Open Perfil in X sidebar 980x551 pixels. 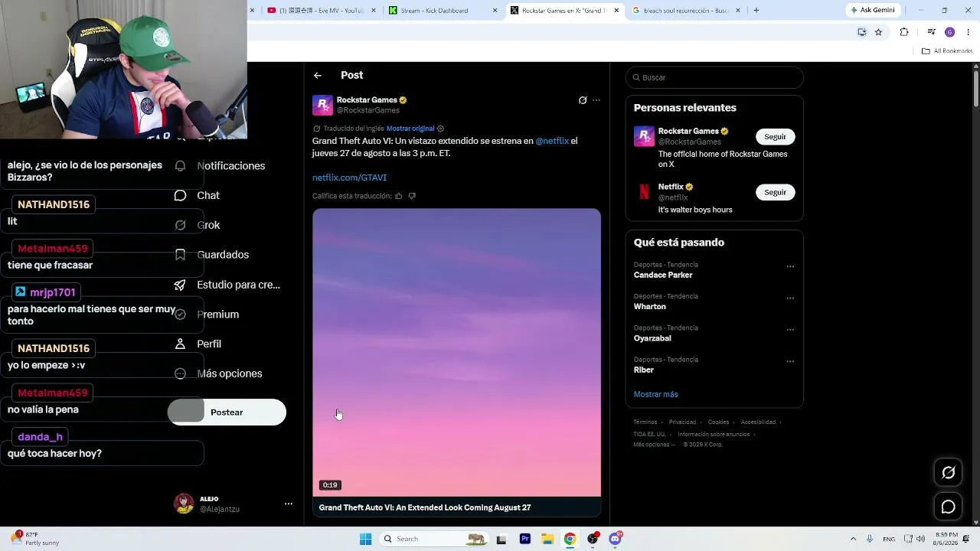tap(198, 344)
